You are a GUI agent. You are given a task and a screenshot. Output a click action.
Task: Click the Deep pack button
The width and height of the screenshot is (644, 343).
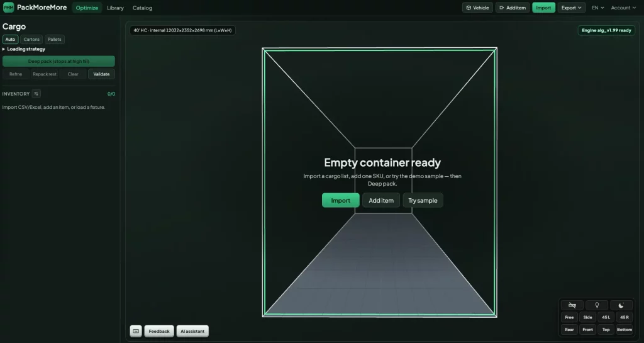[58, 61]
